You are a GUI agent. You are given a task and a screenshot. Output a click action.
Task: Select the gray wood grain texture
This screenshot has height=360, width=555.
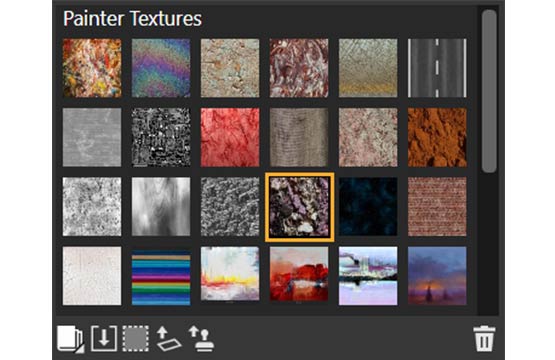(161, 207)
